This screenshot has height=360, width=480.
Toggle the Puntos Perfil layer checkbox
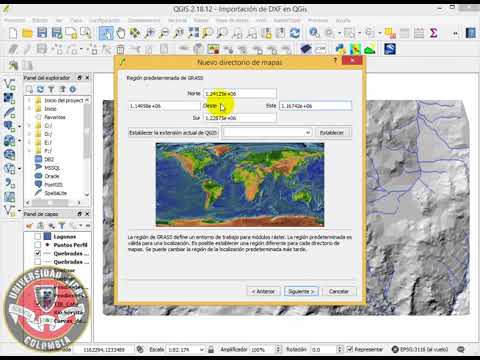38,245
